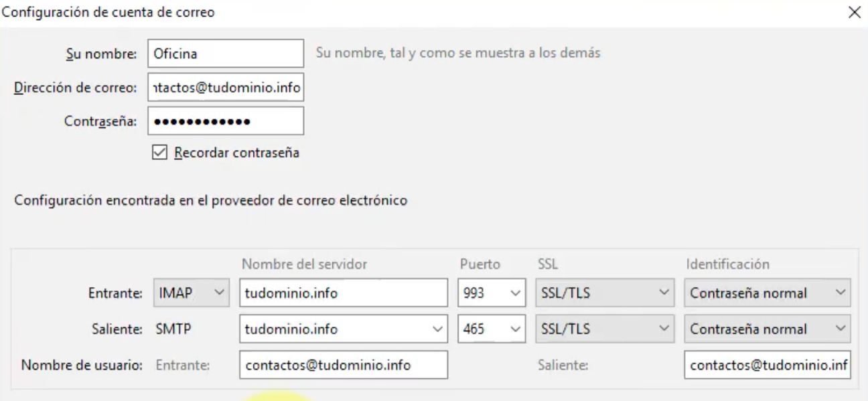Close the Configuración de cuenta de correo dialog

[854, 13]
